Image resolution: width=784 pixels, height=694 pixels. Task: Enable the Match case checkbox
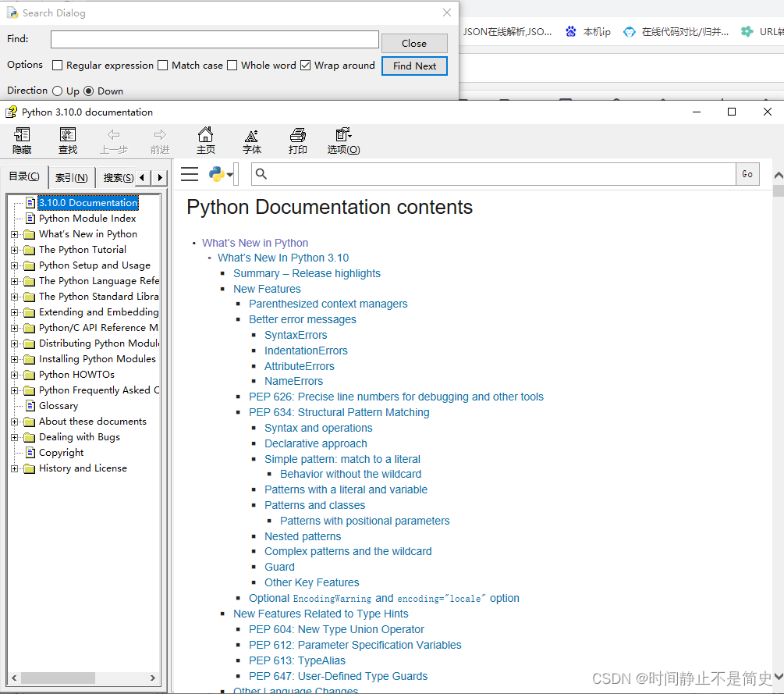[x=162, y=65]
